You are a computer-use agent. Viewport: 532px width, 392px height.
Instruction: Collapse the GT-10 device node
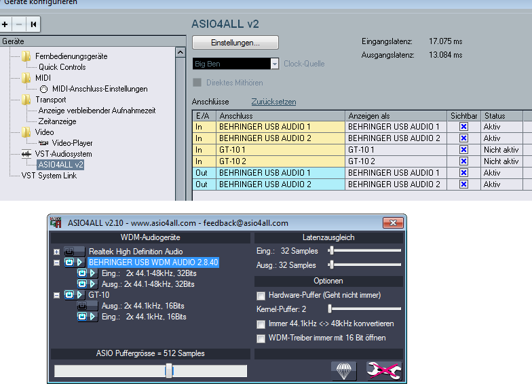coord(57,296)
